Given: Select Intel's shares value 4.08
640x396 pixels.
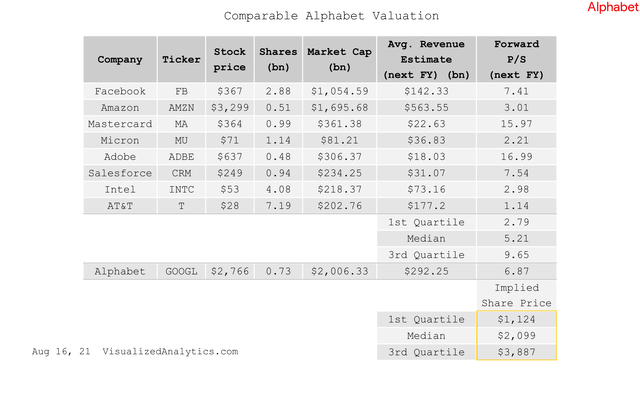Looking at the screenshot, I should coord(278,189).
